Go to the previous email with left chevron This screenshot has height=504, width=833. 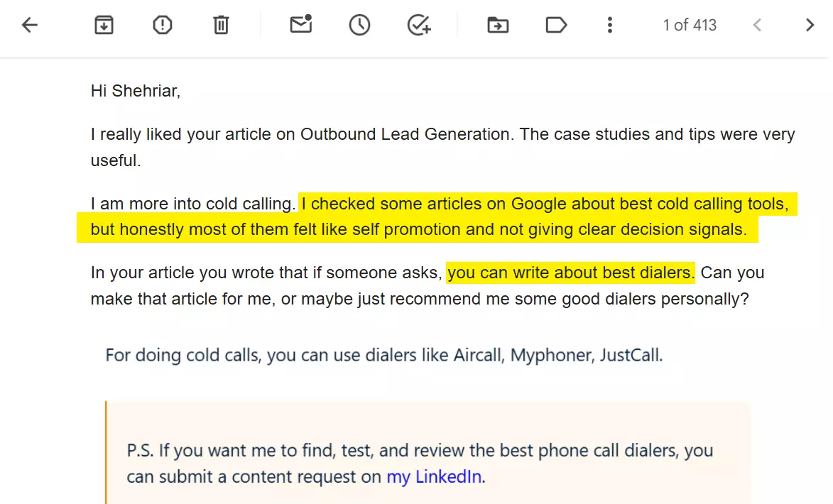pos(758,25)
